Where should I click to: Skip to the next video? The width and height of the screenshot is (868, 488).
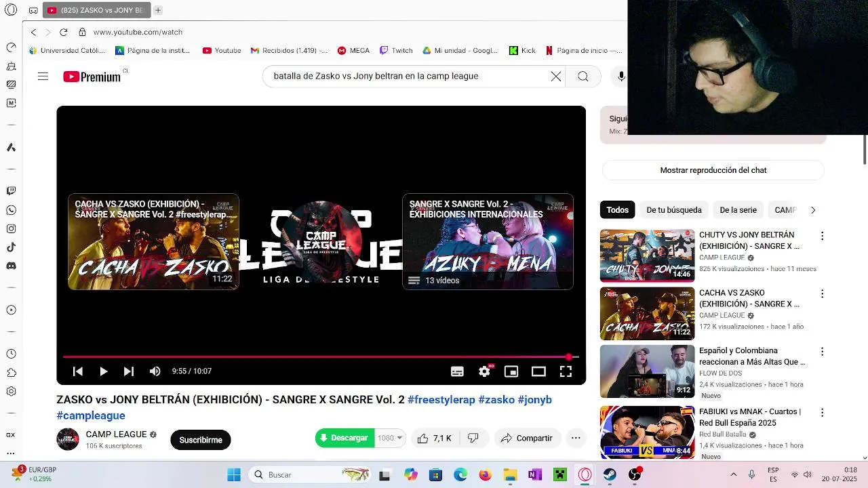128,371
